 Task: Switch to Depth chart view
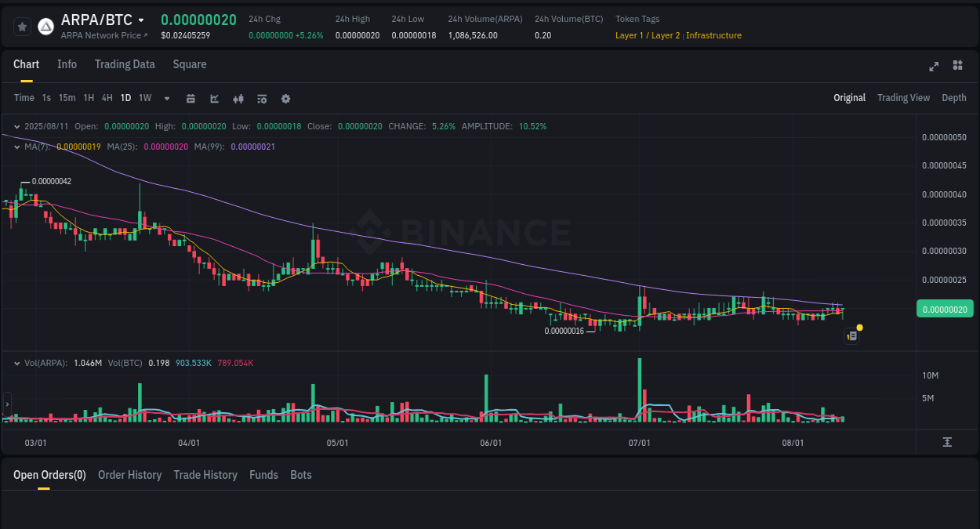click(x=954, y=98)
